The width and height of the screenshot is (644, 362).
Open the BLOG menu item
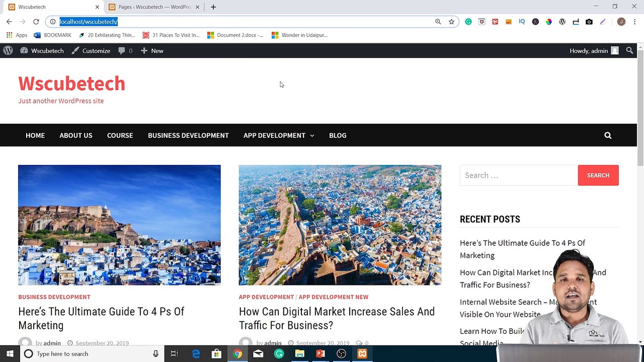coord(338,135)
